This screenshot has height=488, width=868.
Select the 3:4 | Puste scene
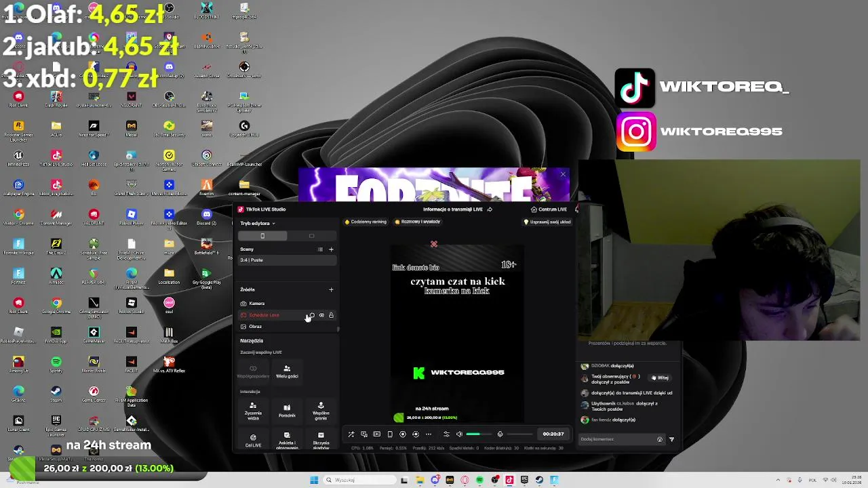pyautogui.click(x=288, y=260)
